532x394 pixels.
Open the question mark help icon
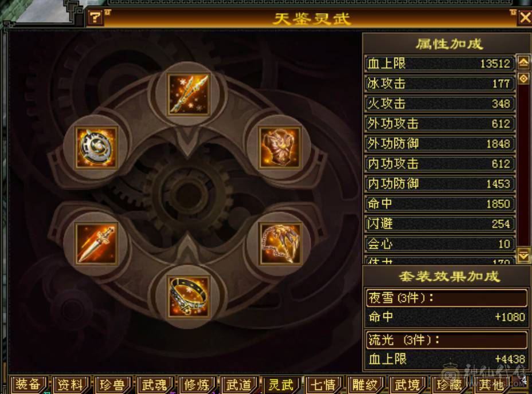pyautogui.click(x=95, y=17)
